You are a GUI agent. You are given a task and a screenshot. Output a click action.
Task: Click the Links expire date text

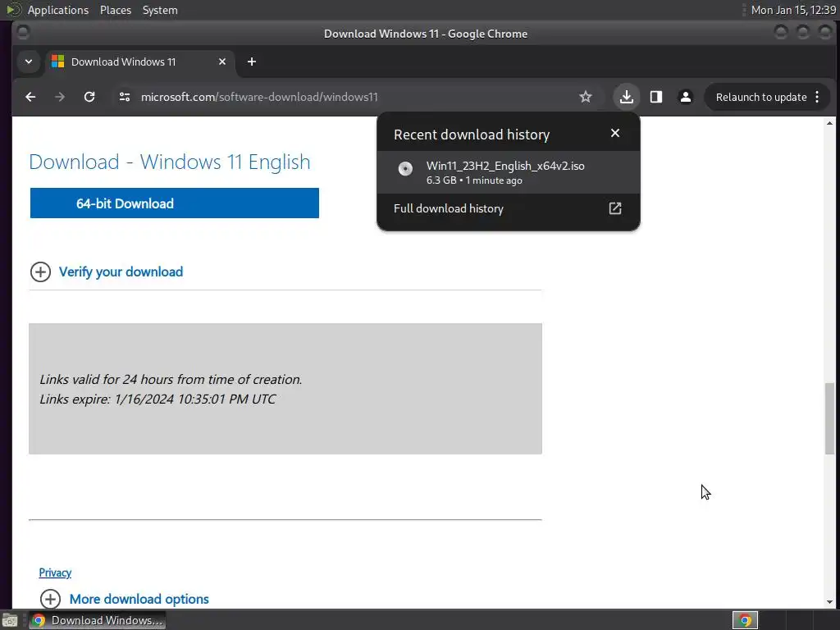click(157, 399)
